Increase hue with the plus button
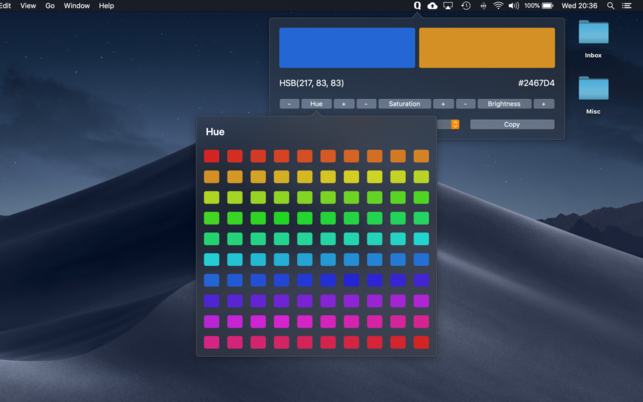Image resolution: width=643 pixels, height=402 pixels. [x=344, y=104]
